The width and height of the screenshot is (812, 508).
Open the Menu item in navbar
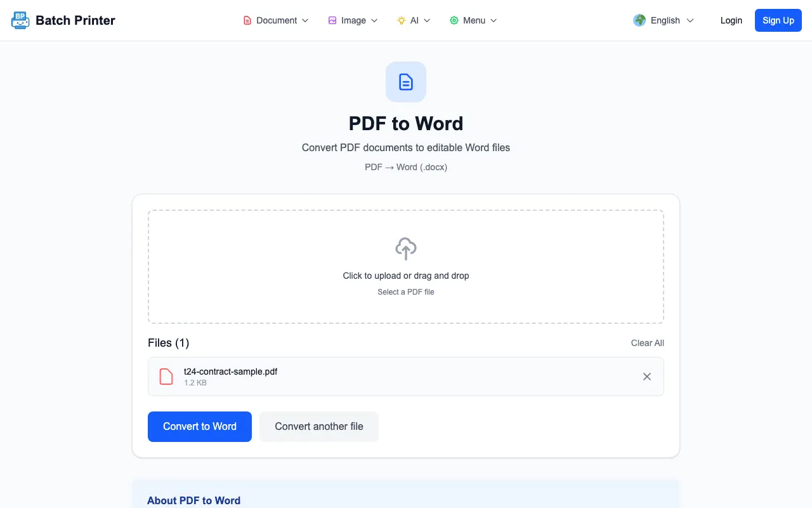(x=474, y=20)
